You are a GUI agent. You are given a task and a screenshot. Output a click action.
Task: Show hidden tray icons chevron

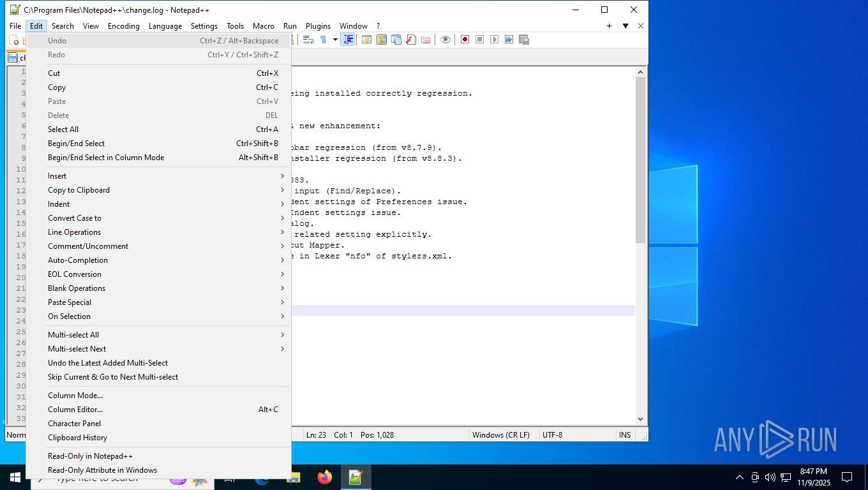pyautogui.click(x=740, y=477)
